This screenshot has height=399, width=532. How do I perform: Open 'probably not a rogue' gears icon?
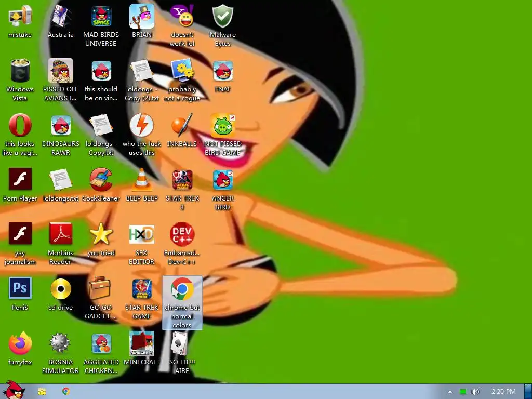[x=182, y=71]
